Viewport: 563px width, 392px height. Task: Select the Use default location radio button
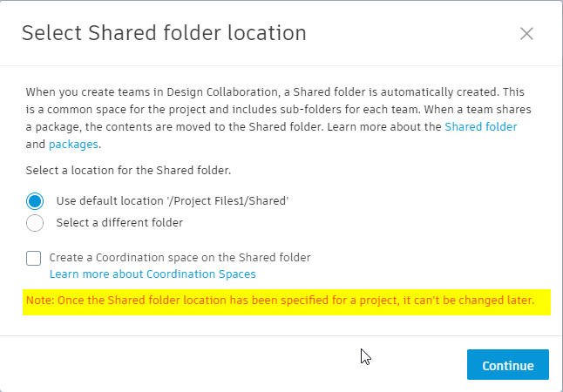[35, 200]
